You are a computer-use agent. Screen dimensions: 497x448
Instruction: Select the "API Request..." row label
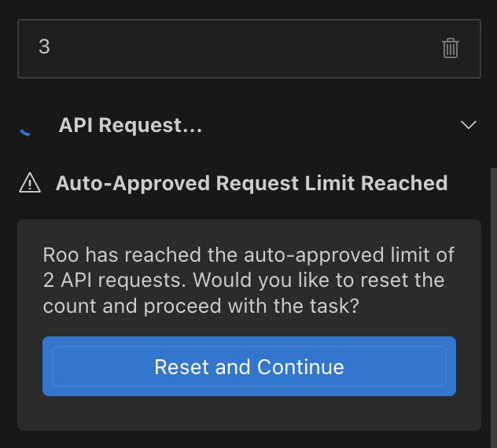[131, 126]
